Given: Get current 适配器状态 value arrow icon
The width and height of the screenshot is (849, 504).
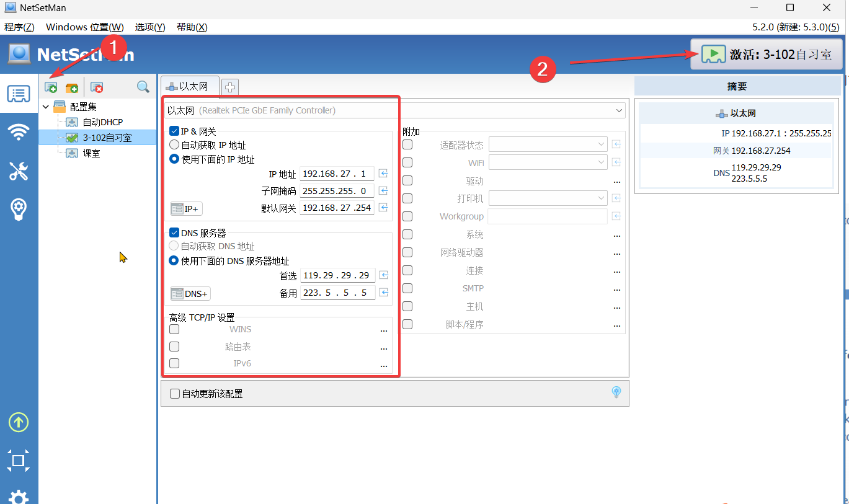Looking at the screenshot, I should click(616, 144).
